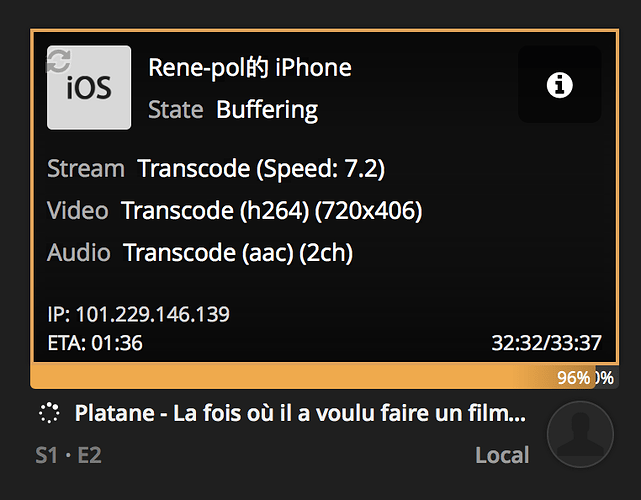Viewport: 641px width, 500px height.
Task: Click the Stream label text
Action: tap(86, 169)
